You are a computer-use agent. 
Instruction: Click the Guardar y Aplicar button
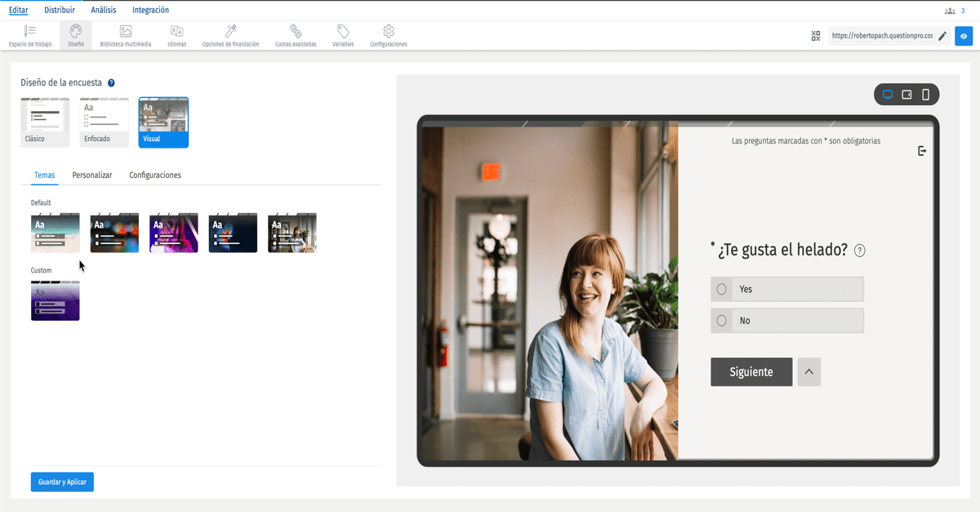coord(61,481)
